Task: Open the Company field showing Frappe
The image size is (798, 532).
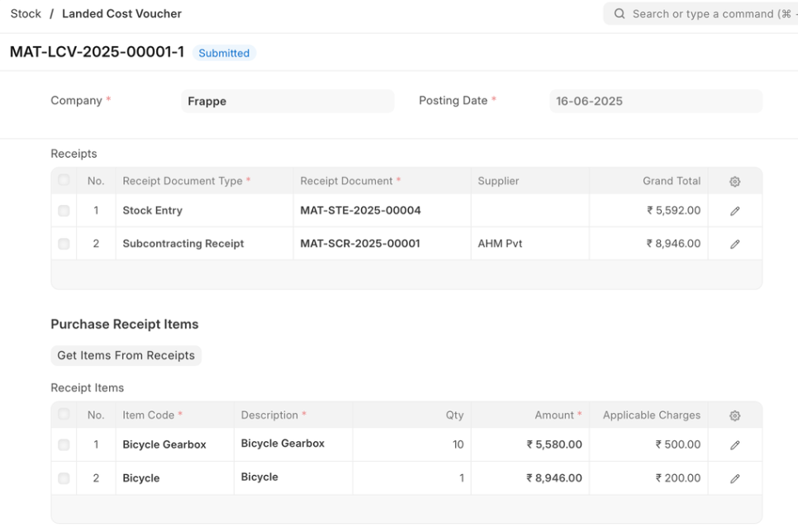Action: coord(287,102)
